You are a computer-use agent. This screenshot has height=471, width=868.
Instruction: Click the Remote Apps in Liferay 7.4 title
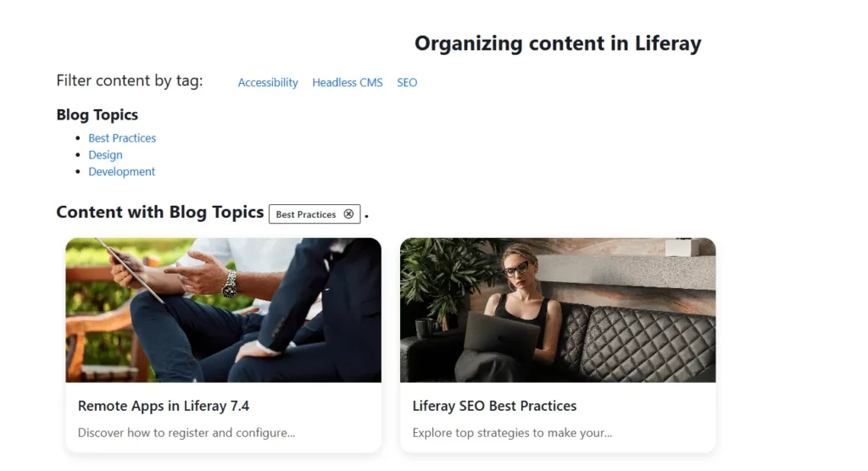(x=164, y=406)
